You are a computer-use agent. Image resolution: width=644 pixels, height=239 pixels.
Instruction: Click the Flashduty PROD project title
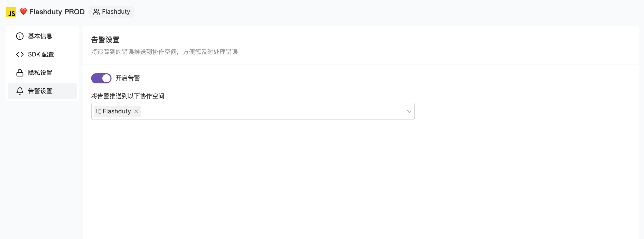pos(57,12)
